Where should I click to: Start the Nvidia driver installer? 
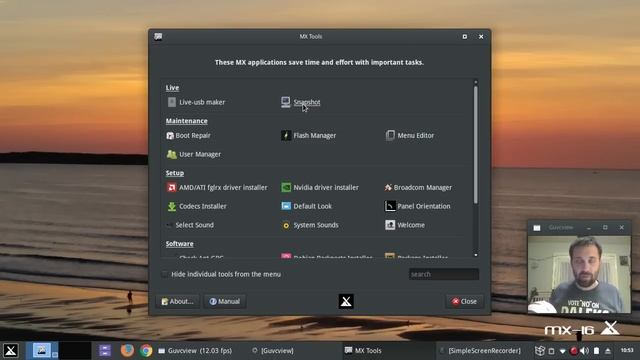coord(320,188)
